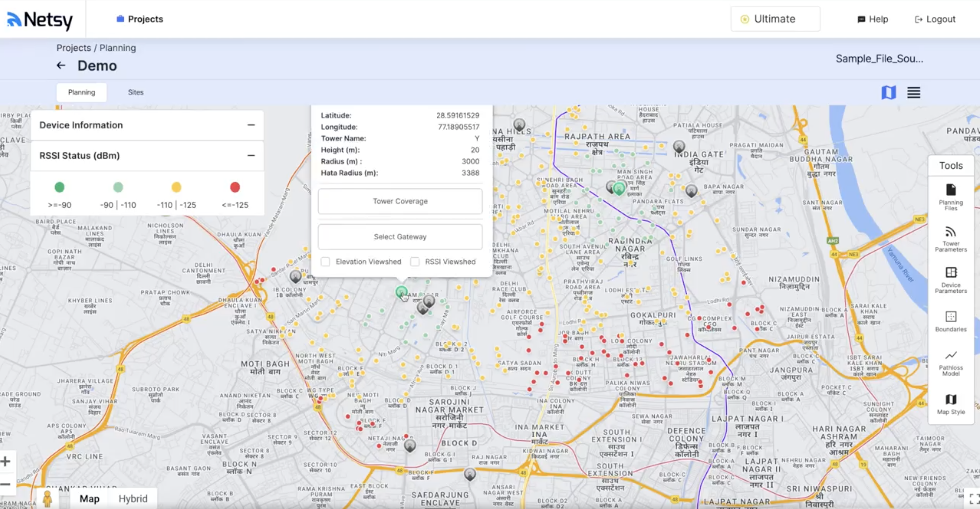Screen dimensions: 980x509
Task: Switch to the Sites tab
Action: [x=135, y=92]
